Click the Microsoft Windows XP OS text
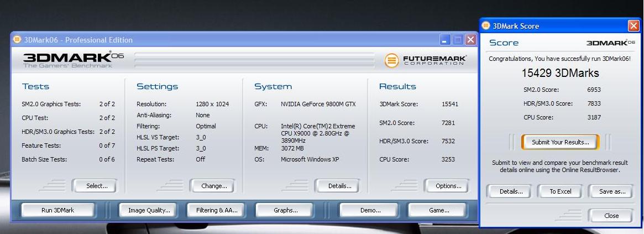644x234 pixels. click(310, 159)
